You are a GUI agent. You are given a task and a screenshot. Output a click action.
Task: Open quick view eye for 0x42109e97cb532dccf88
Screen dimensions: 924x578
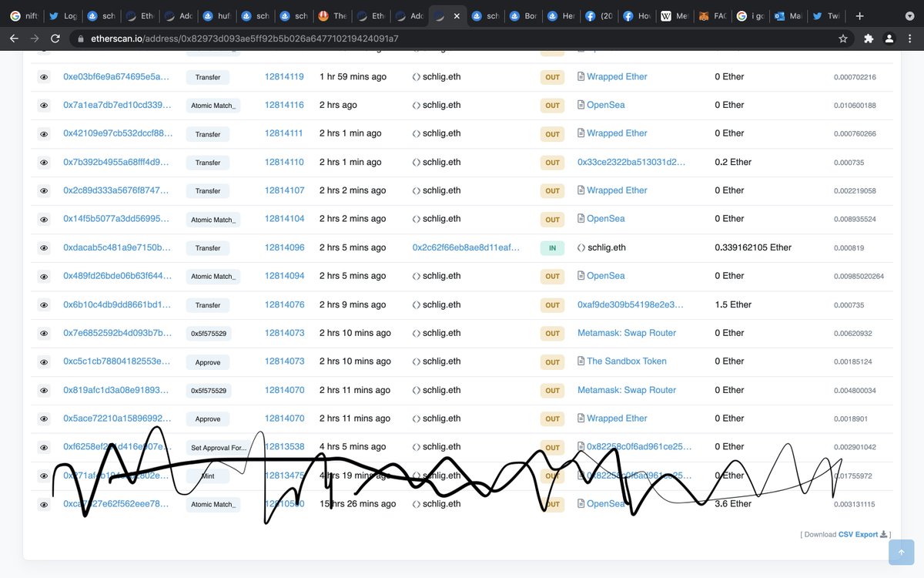tap(44, 134)
